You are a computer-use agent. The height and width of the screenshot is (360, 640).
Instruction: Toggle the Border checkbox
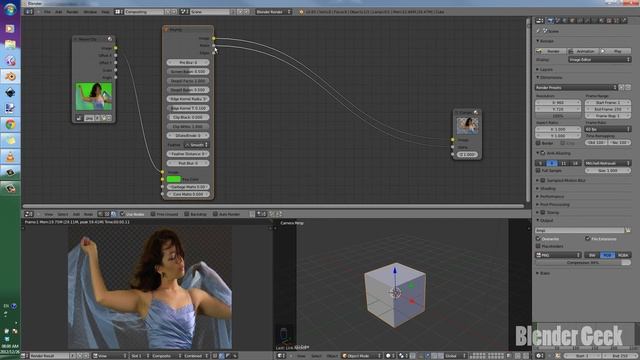click(x=538, y=143)
